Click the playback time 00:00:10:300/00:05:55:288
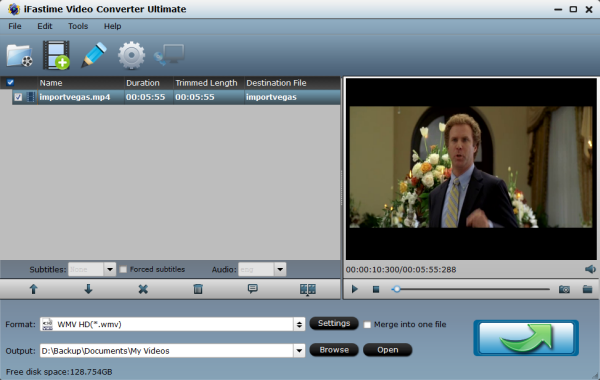Screen dimensions: 600x380 click(x=401, y=269)
